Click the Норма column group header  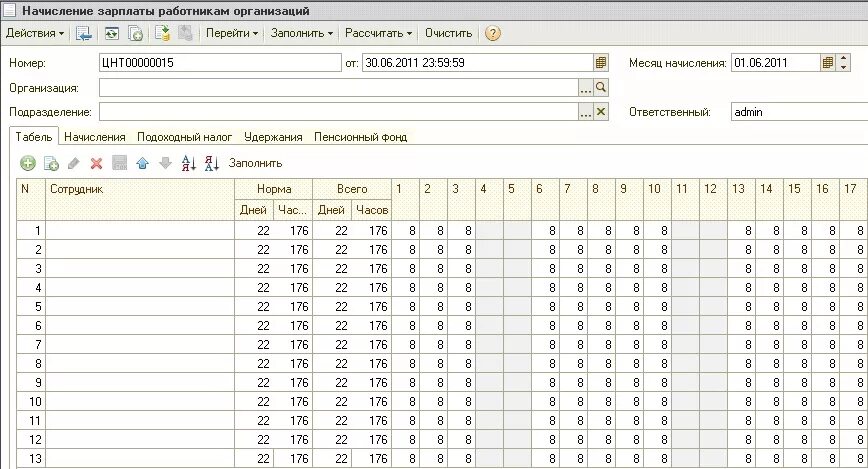click(273, 189)
